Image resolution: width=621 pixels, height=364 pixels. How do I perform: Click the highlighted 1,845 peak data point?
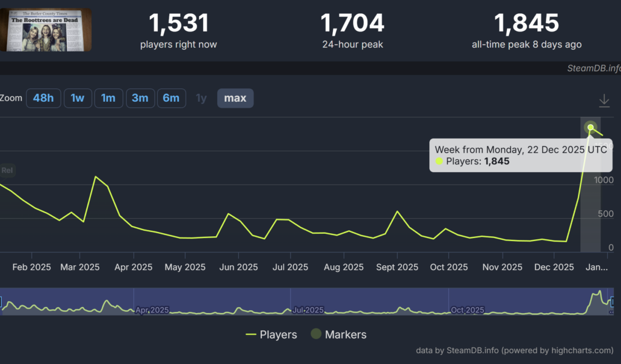point(590,127)
